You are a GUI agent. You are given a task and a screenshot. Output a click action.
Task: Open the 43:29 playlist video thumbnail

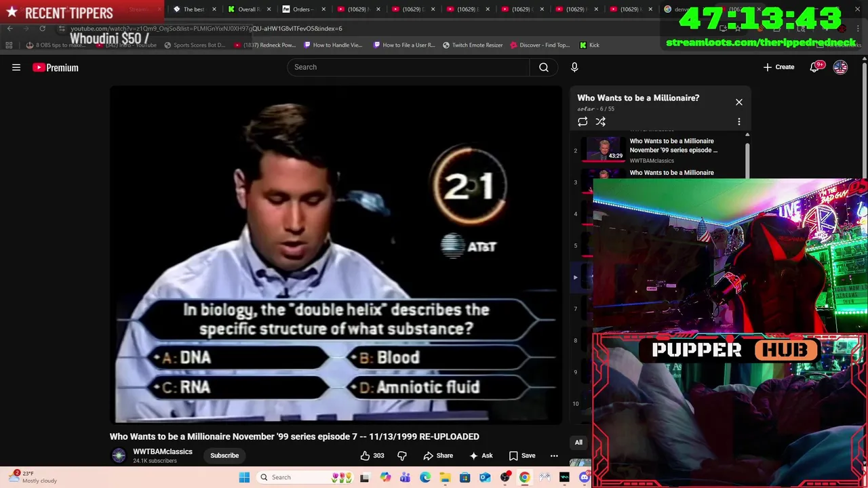604,150
